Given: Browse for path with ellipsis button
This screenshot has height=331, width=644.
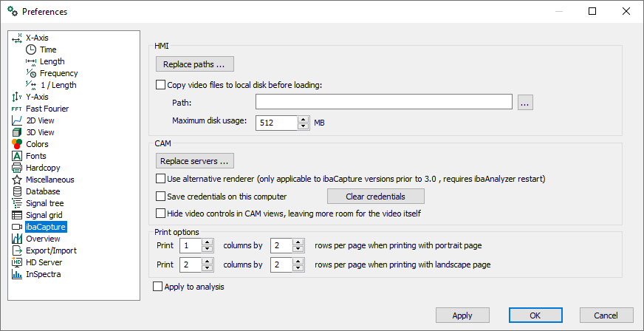Looking at the screenshot, I should coord(525,103).
